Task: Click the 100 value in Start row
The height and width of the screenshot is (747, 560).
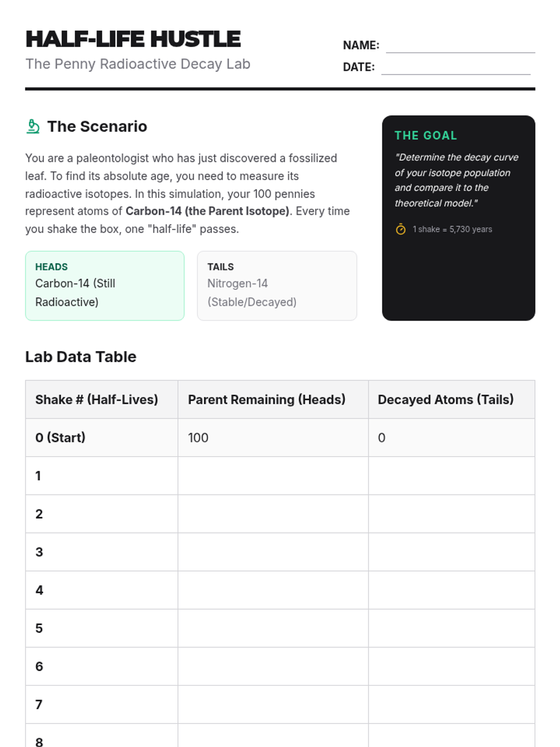Action: click(198, 438)
